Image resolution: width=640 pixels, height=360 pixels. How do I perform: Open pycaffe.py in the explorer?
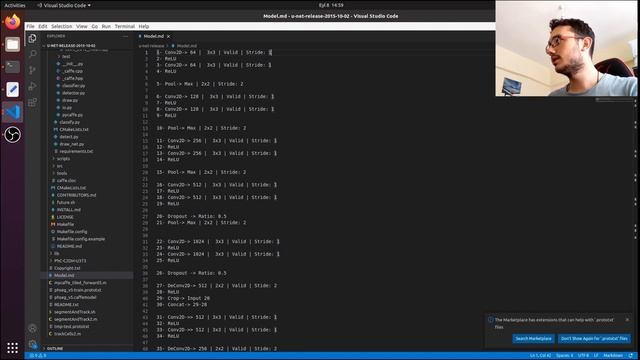pos(72,115)
